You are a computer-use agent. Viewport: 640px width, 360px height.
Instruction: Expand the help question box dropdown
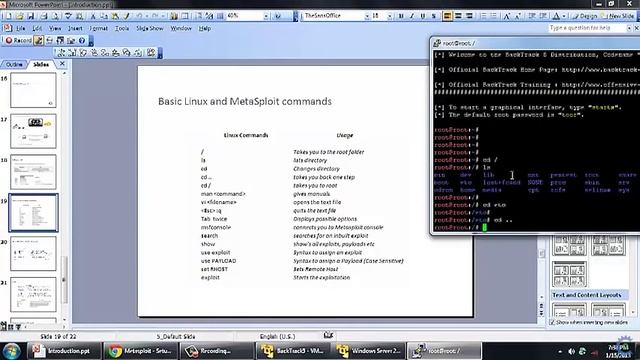pyautogui.click(x=629, y=28)
